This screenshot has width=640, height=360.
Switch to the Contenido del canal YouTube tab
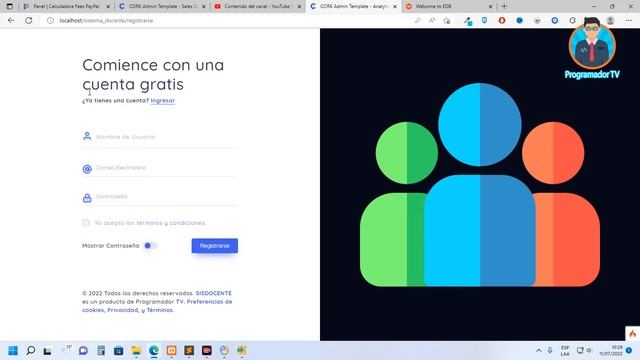point(257,6)
